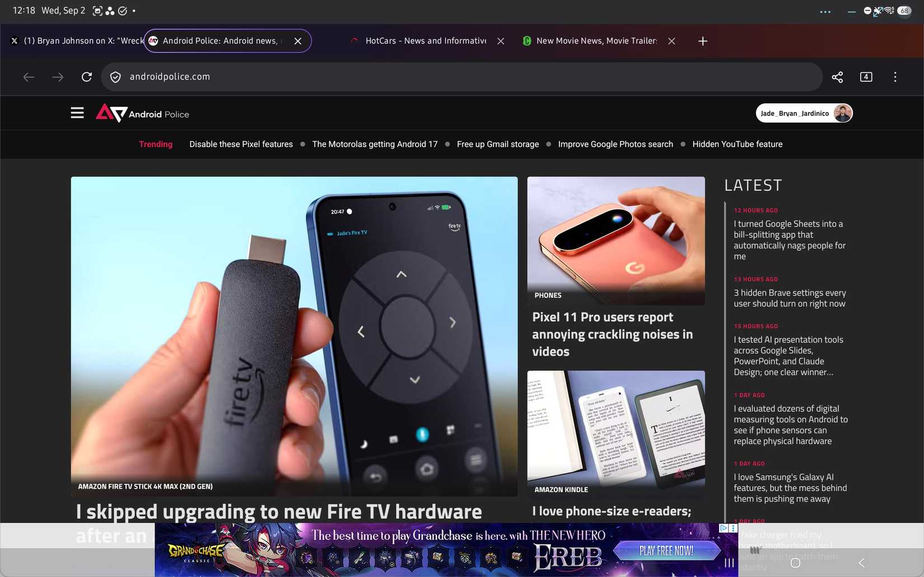Screen dimensions: 924x577
Task: Open the Android Police hamburger menu
Action: [77, 113]
